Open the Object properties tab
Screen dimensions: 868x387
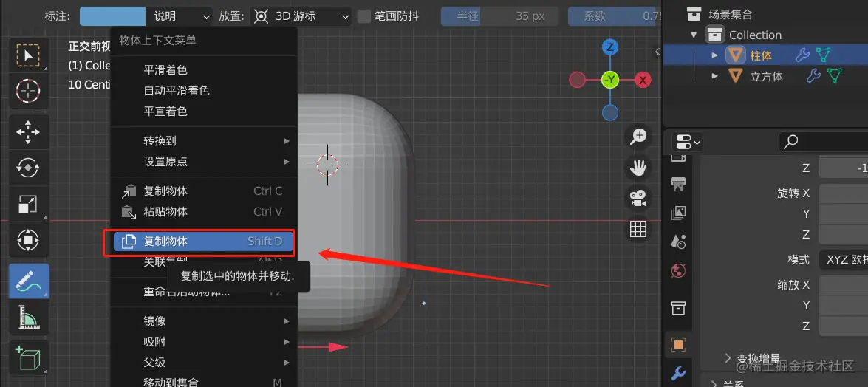pyautogui.click(x=679, y=344)
